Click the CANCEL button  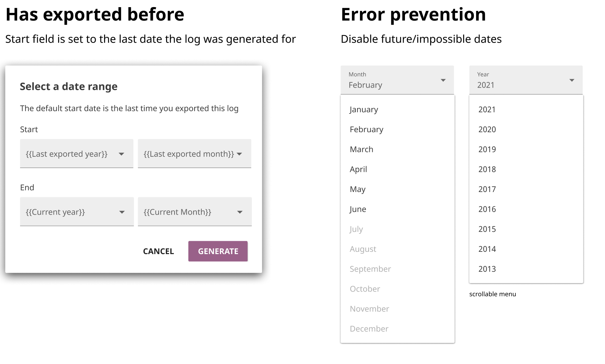coord(158,251)
